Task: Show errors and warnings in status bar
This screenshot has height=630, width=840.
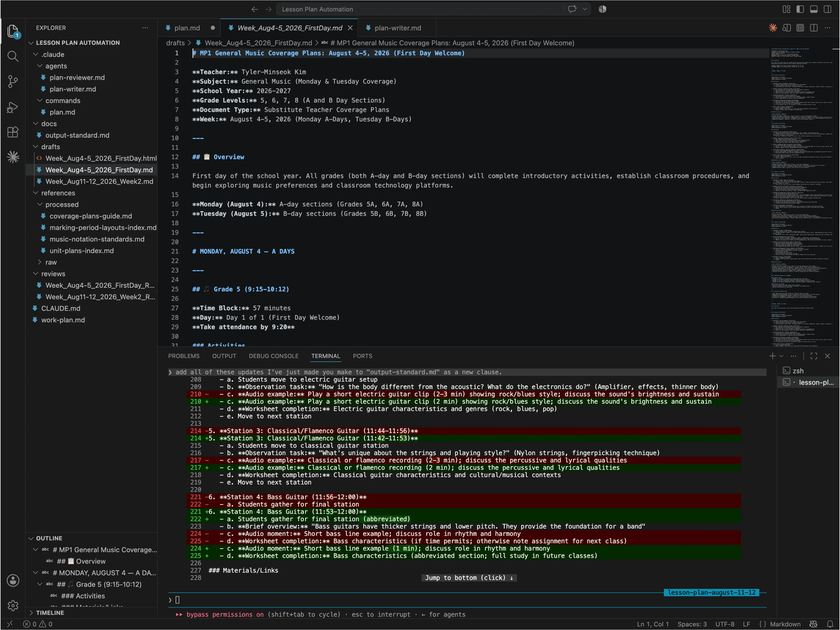Action: pos(38,624)
